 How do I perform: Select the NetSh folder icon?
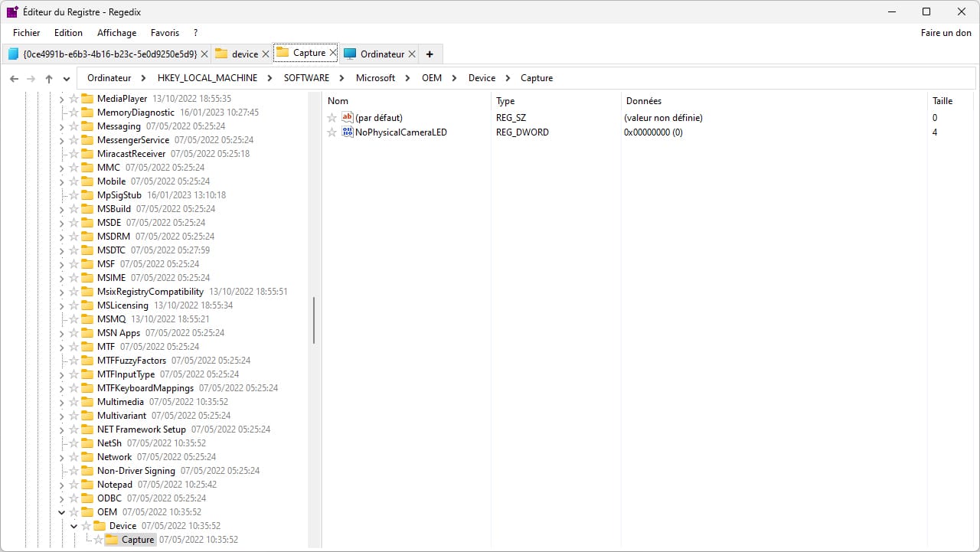click(87, 443)
